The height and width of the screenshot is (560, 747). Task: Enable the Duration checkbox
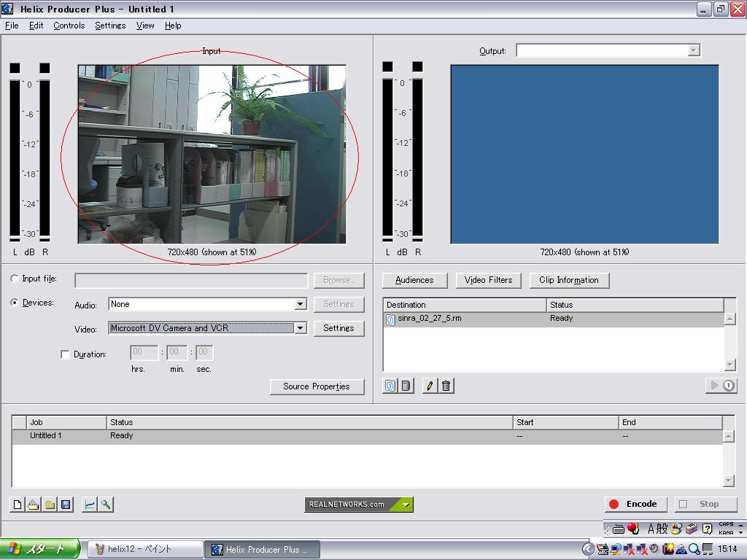pos(65,355)
